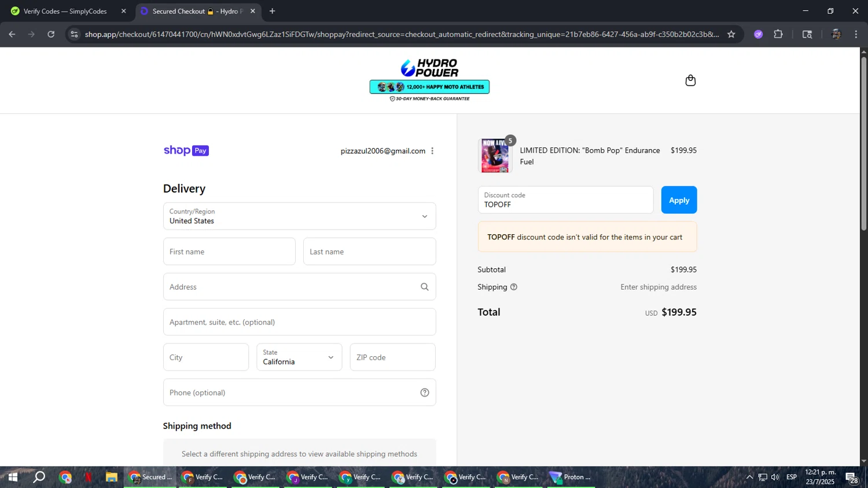Focus the ZIP code field
The image size is (868, 488).
pyautogui.click(x=393, y=357)
